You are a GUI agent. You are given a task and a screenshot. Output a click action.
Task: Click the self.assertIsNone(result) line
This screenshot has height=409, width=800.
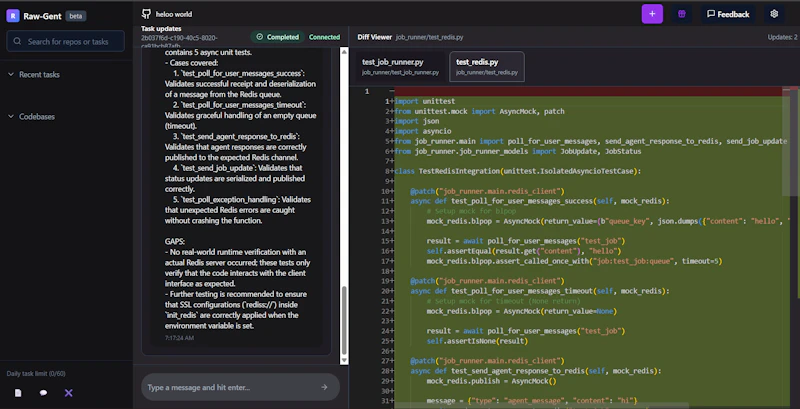point(477,341)
